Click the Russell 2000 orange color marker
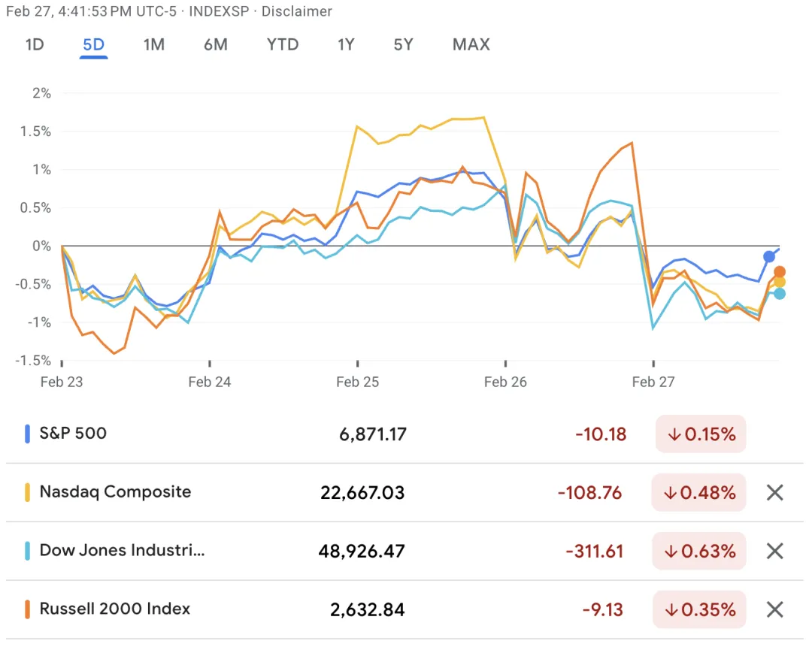 (27, 609)
